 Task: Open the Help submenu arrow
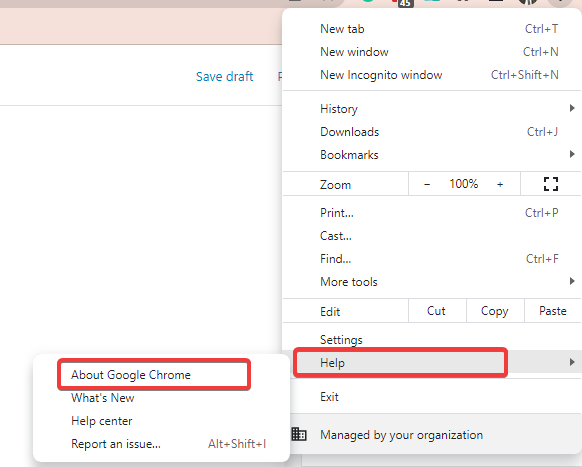tap(572, 362)
